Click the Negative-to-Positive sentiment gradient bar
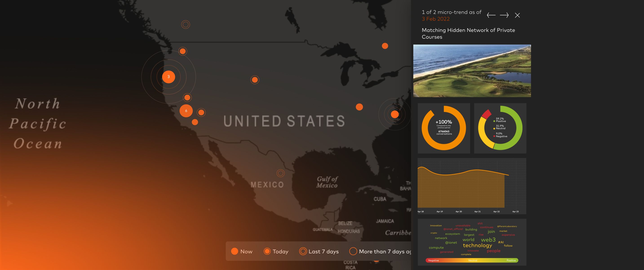The width and height of the screenshot is (644, 270). point(472,260)
